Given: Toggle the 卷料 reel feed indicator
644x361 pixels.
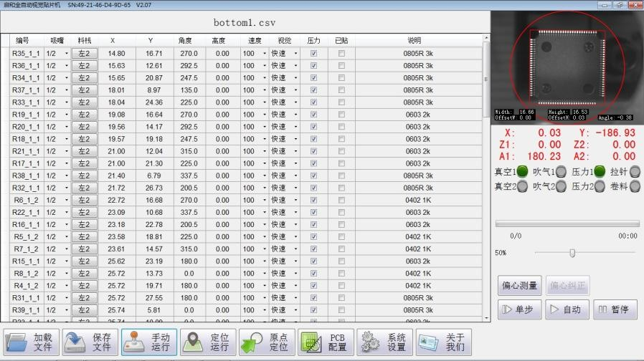Looking at the screenshot, I should [635, 186].
